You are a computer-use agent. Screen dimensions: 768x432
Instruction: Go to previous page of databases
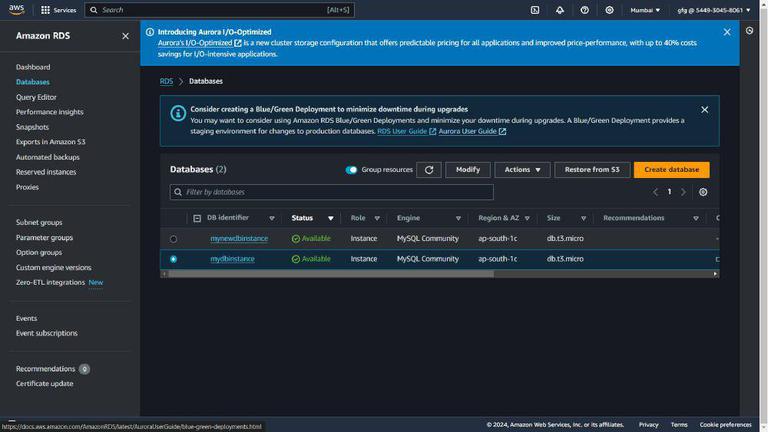coord(655,192)
